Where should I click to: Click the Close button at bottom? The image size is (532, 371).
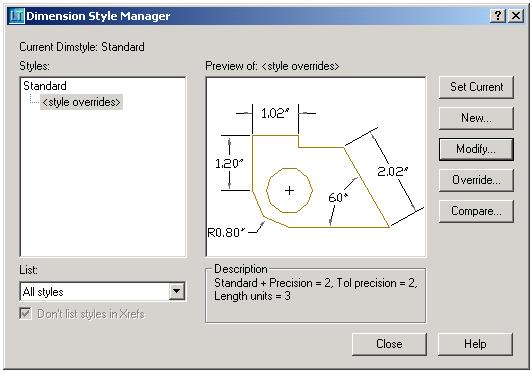coord(389,344)
